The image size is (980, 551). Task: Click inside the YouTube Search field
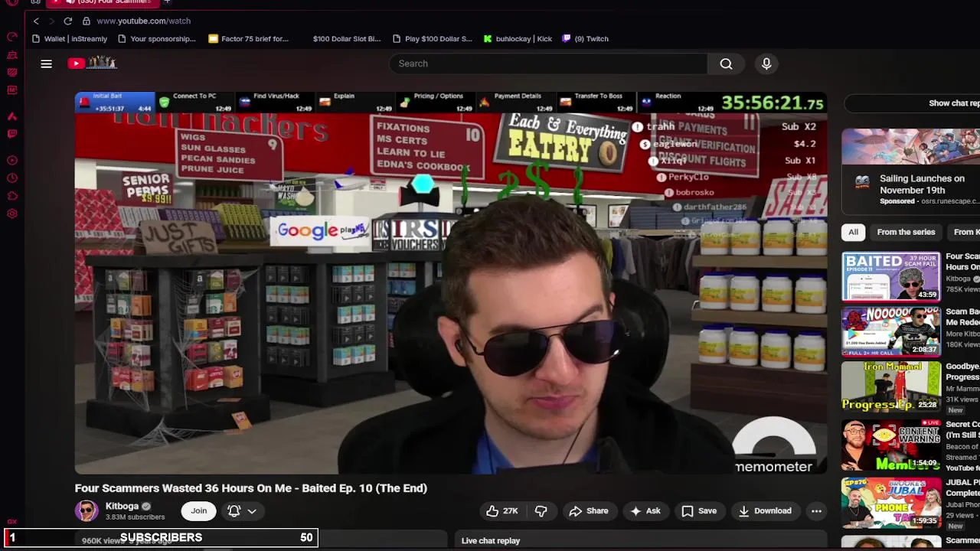pyautogui.click(x=548, y=64)
